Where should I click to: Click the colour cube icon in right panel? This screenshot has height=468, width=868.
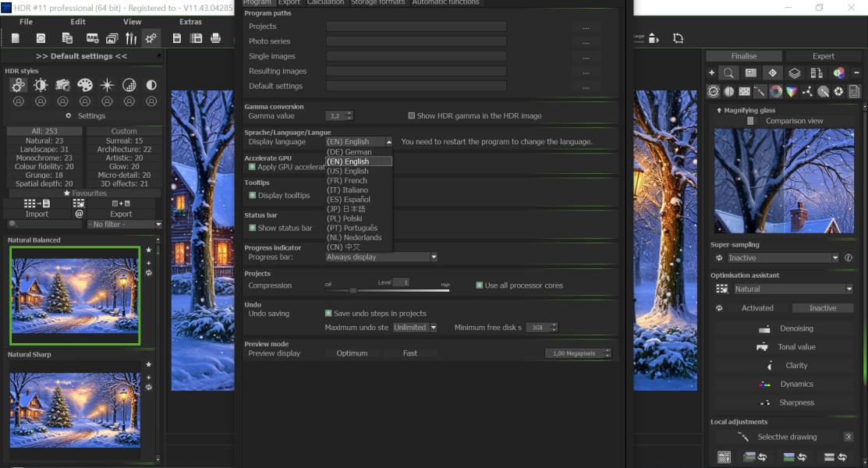point(792,91)
